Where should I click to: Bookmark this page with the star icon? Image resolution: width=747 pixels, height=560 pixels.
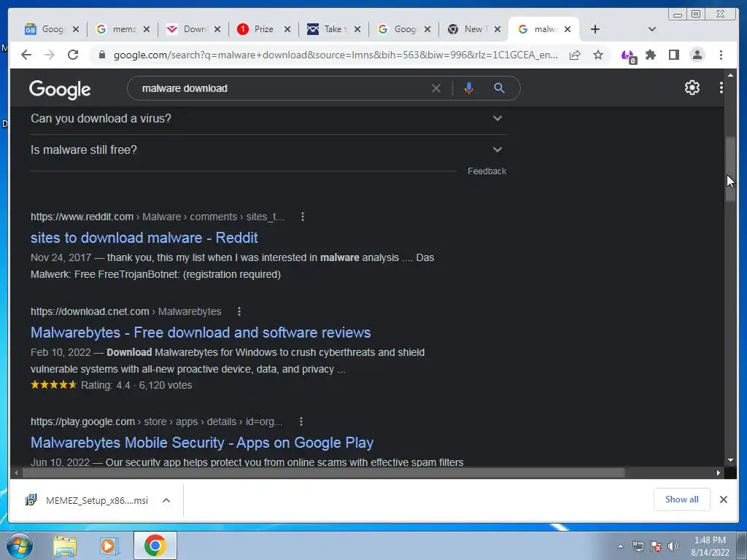tap(598, 55)
